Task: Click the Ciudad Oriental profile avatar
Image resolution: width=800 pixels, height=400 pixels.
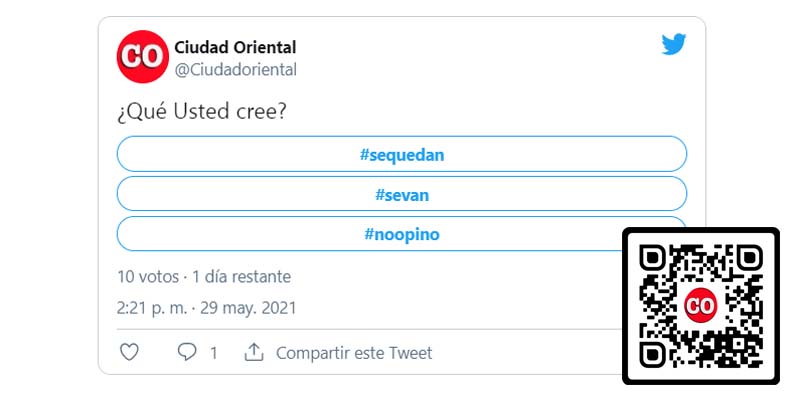Action: coord(142,57)
